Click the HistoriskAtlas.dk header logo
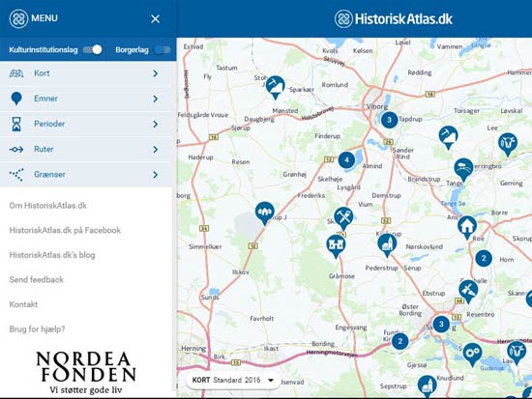532x399 pixels. click(394, 18)
